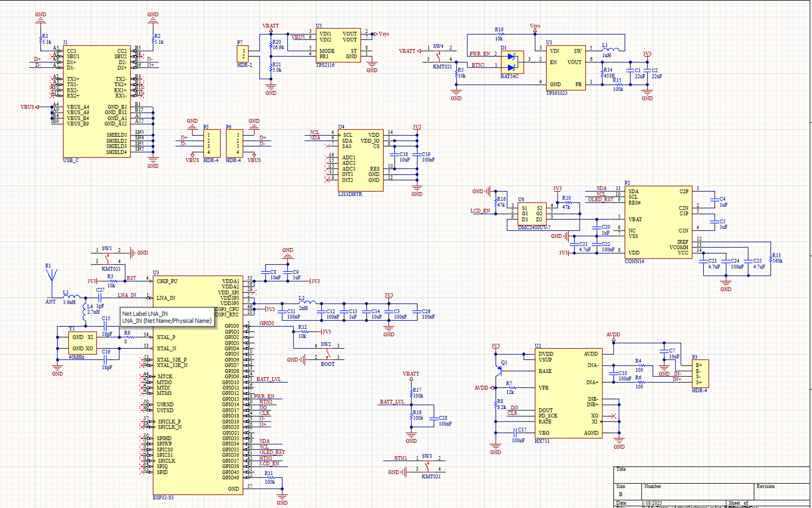Image resolution: width=812 pixels, height=508 pixels.
Task: Select resistor R17 100k below VBATT
Action: (x=411, y=393)
